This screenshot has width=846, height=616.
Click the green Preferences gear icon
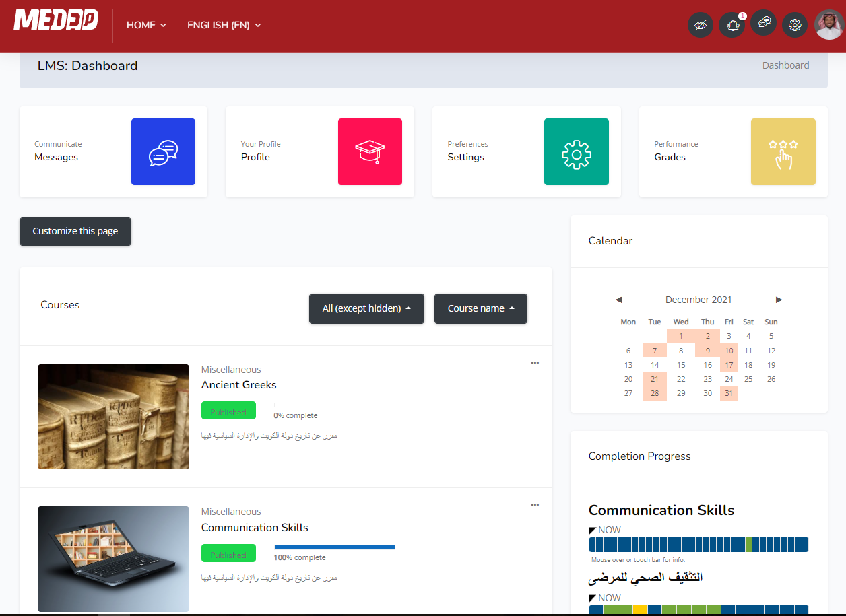click(x=577, y=151)
